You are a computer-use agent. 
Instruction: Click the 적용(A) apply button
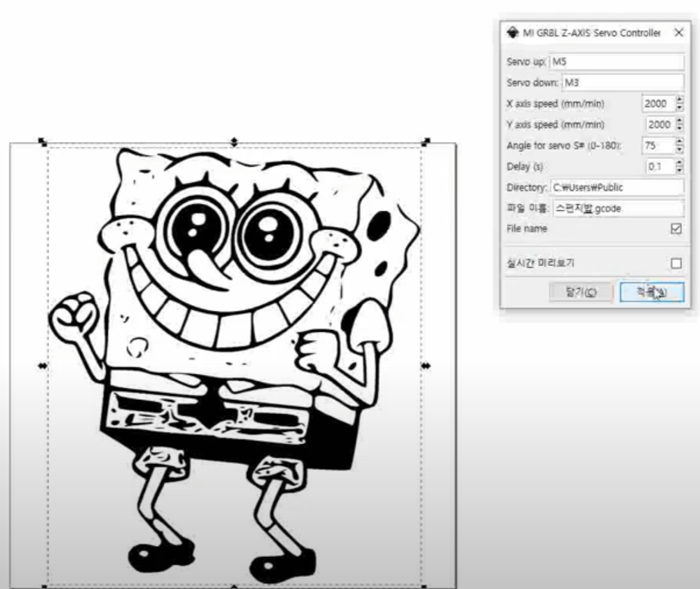(652, 292)
